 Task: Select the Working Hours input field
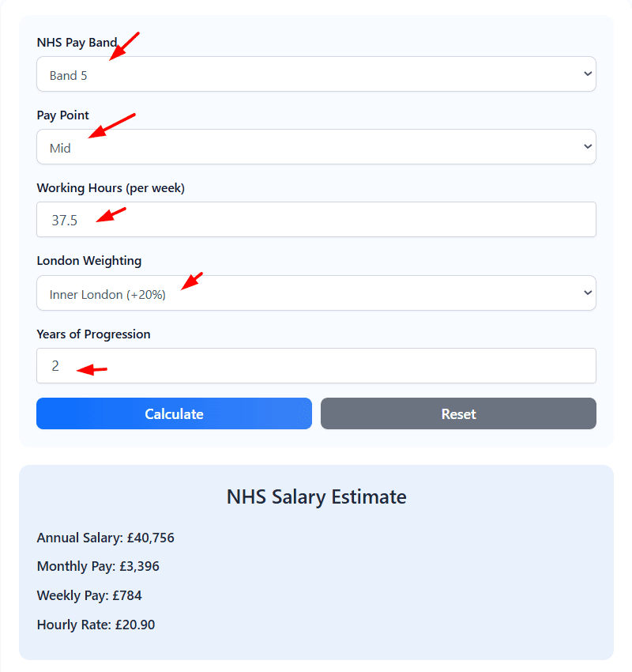[x=316, y=220]
